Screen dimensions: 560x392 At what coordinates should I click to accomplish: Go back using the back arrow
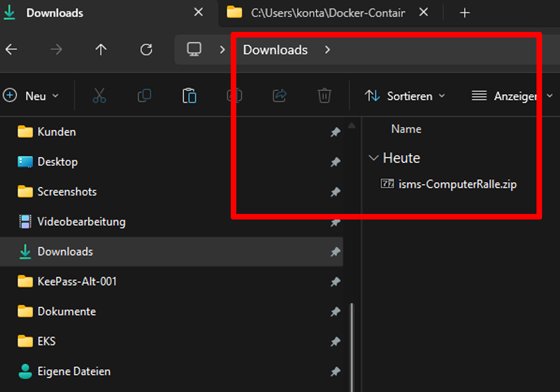point(11,49)
